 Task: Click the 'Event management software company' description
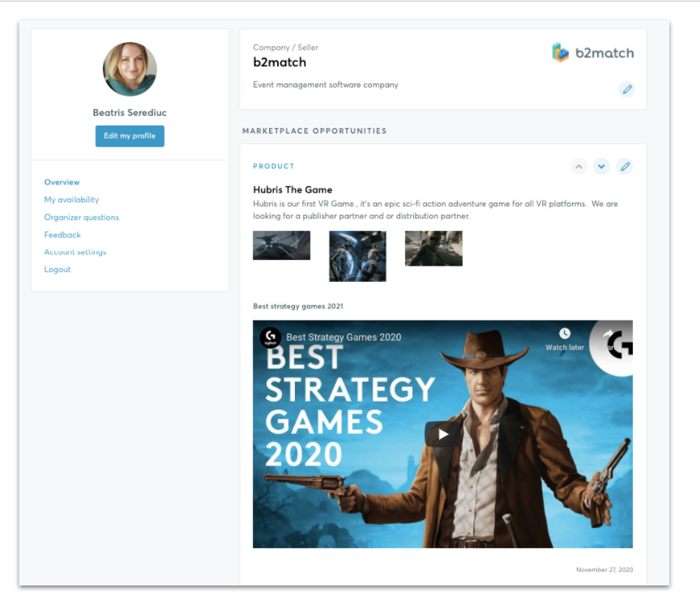326,85
